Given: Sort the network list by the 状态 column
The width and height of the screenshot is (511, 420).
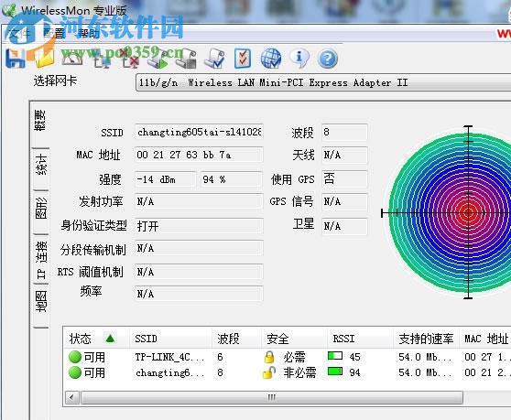Looking at the screenshot, I should coord(96,339).
